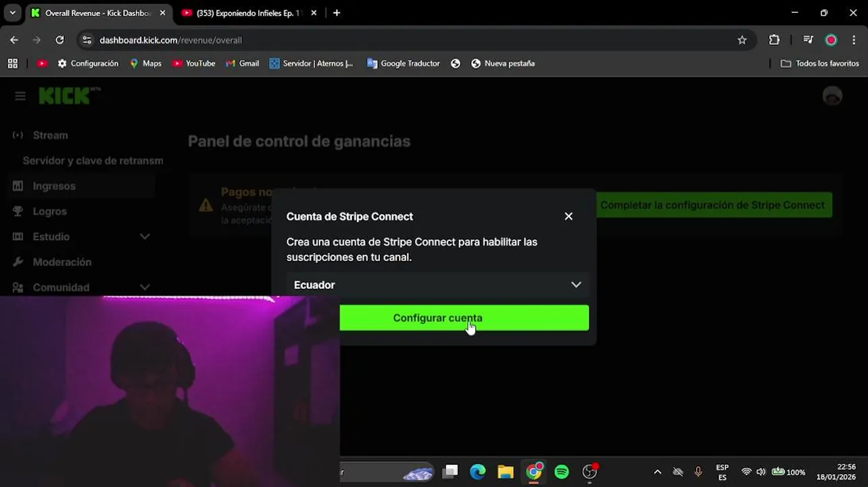Image resolution: width=868 pixels, height=487 pixels.
Task: Open Spotify from the taskbar
Action: tap(562, 471)
